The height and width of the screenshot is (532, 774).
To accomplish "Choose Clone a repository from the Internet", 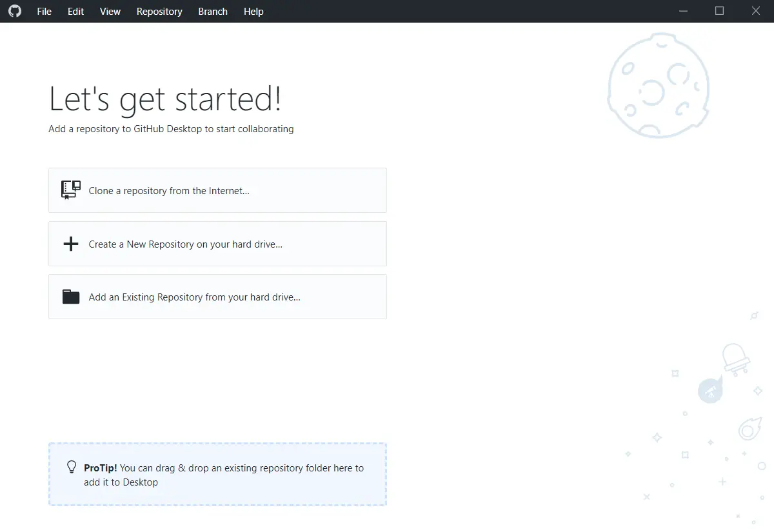I will pyautogui.click(x=217, y=190).
